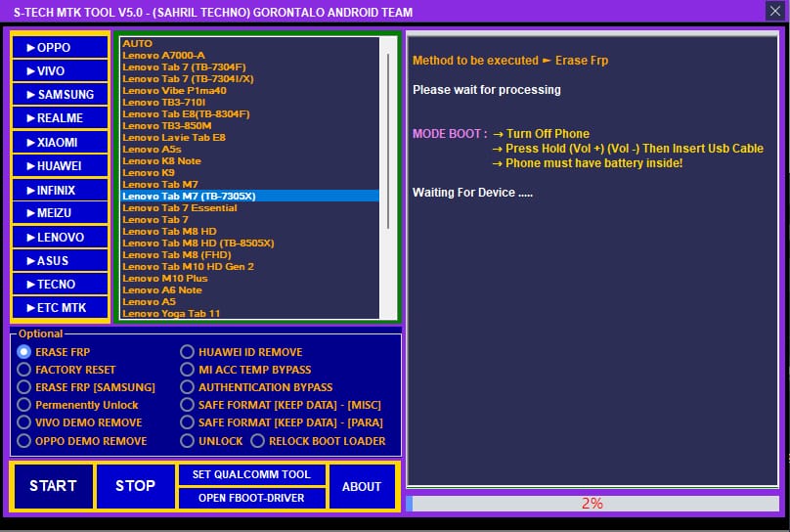Select Lenovo Tab M10 HD Gen 2
The image size is (790, 532).
[250, 267]
